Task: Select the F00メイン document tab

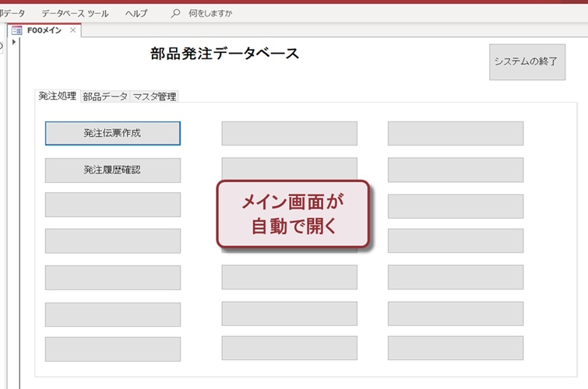Action: click(44, 30)
